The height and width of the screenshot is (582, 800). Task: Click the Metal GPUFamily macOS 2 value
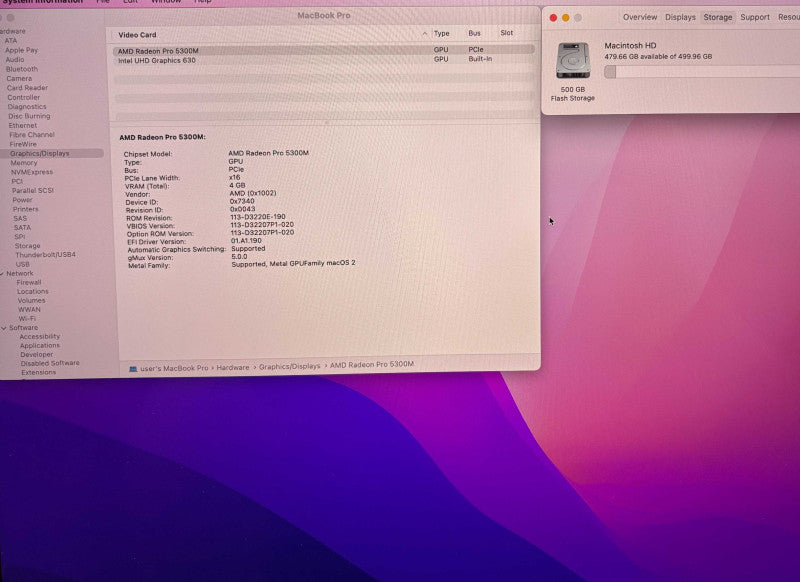[293, 264]
